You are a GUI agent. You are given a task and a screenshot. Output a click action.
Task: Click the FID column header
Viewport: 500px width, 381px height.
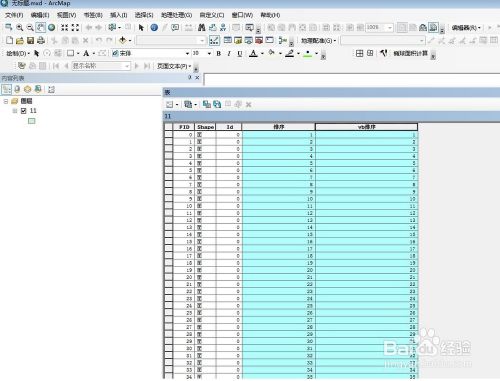[184, 127]
